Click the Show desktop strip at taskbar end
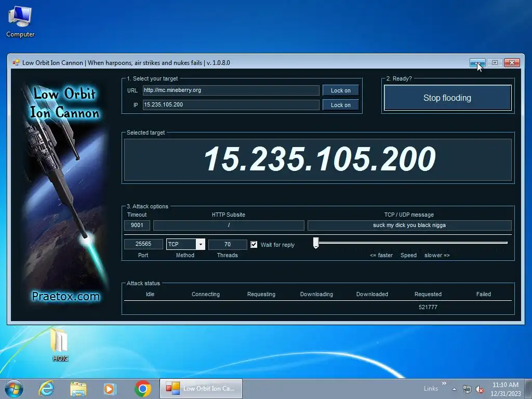Image resolution: width=532 pixels, height=399 pixels. point(529,389)
